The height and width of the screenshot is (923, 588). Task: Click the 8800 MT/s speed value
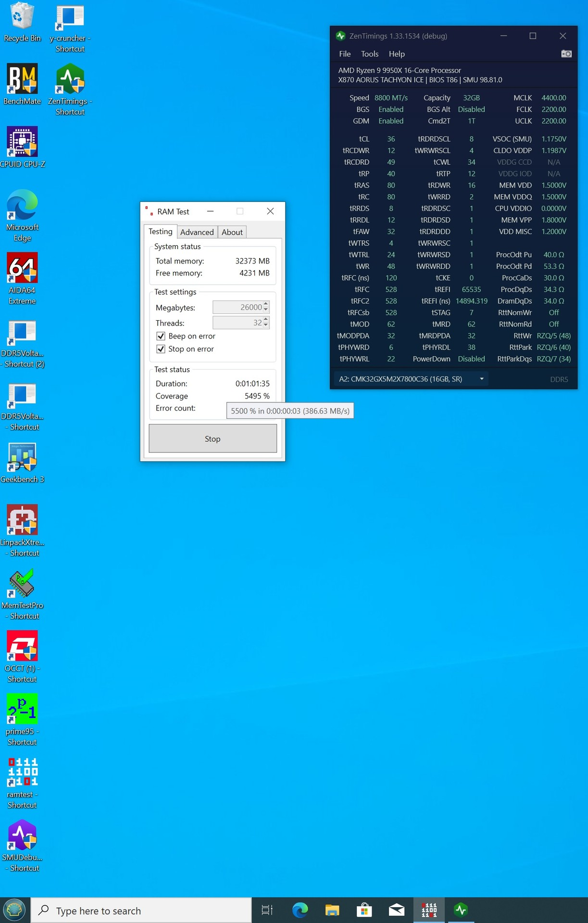pos(391,98)
